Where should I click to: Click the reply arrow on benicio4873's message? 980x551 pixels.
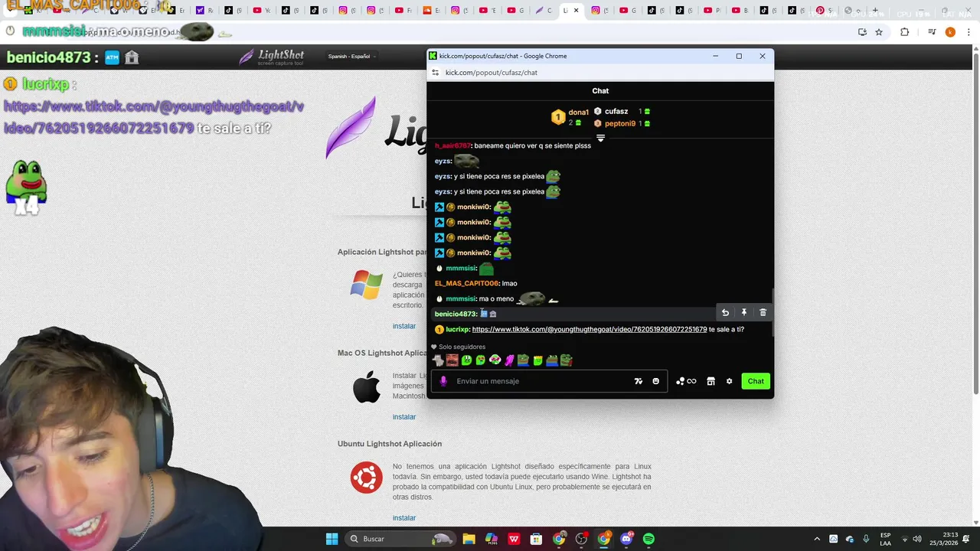pyautogui.click(x=725, y=312)
